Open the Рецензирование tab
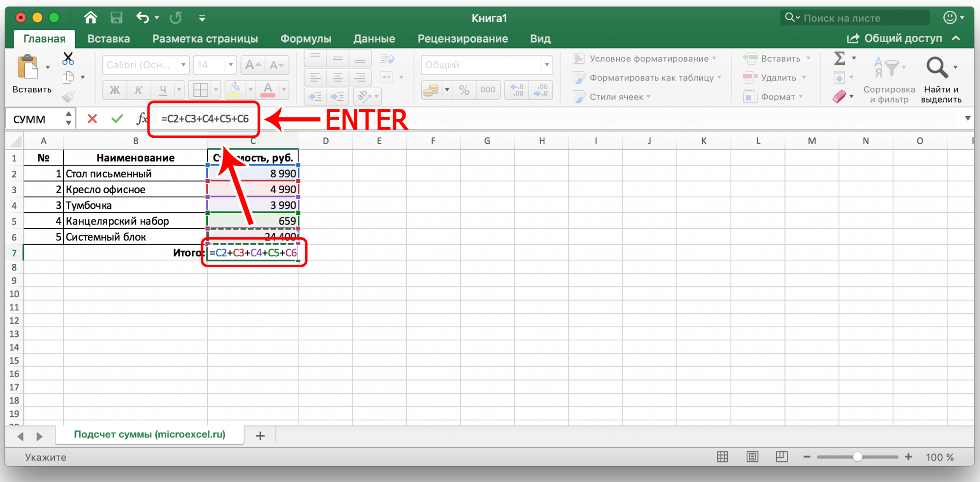The height and width of the screenshot is (482, 980). pos(463,39)
